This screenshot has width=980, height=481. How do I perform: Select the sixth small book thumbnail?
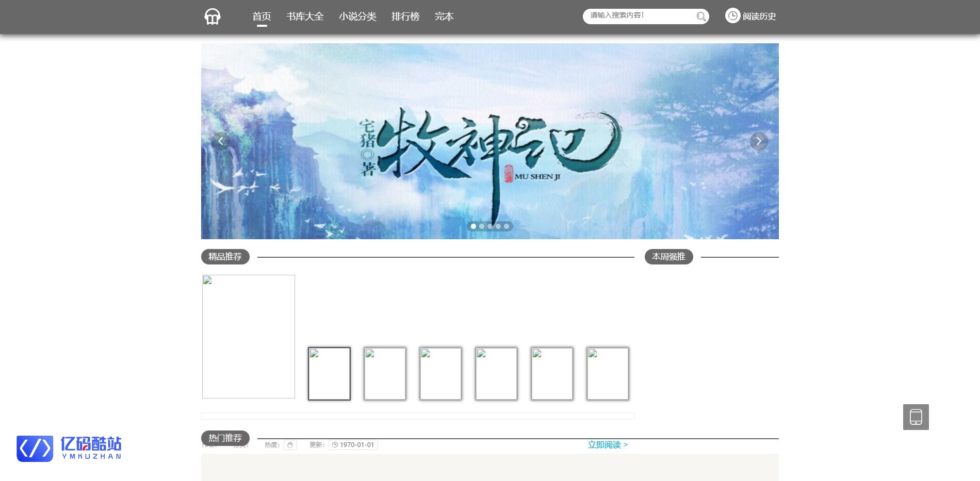coord(608,374)
